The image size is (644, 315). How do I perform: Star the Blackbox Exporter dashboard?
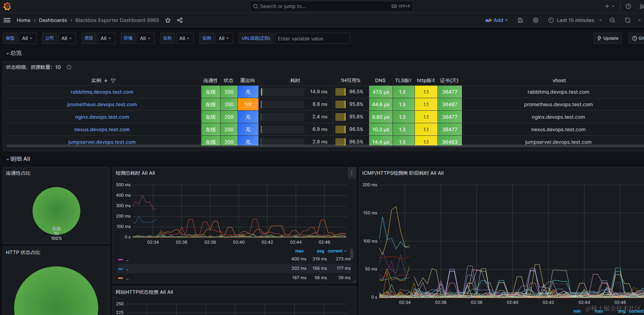click(x=168, y=20)
